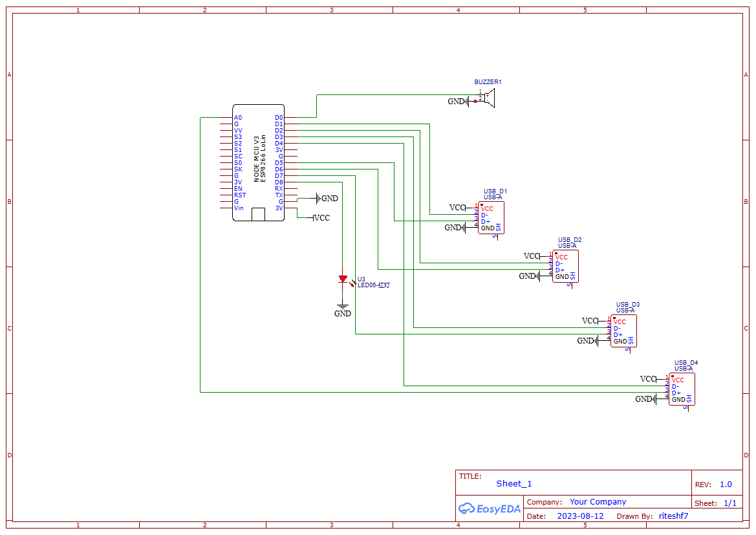The image size is (756, 535).
Task: Click the 'SK' pin label
Action: coord(238,169)
